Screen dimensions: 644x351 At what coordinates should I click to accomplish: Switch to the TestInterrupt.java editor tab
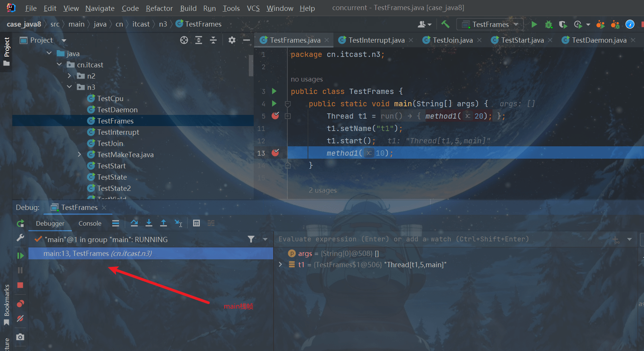pos(376,40)
